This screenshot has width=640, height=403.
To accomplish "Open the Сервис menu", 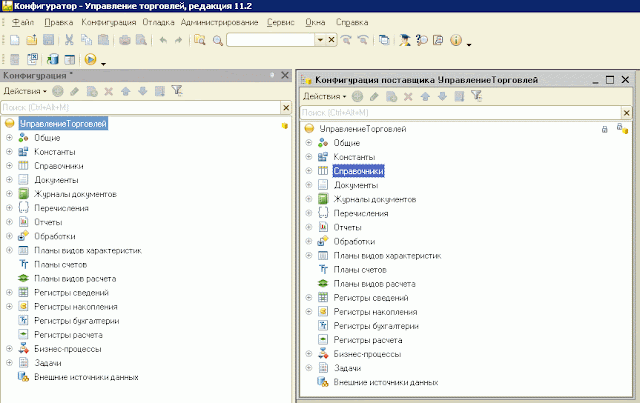I will pos(281,22).
